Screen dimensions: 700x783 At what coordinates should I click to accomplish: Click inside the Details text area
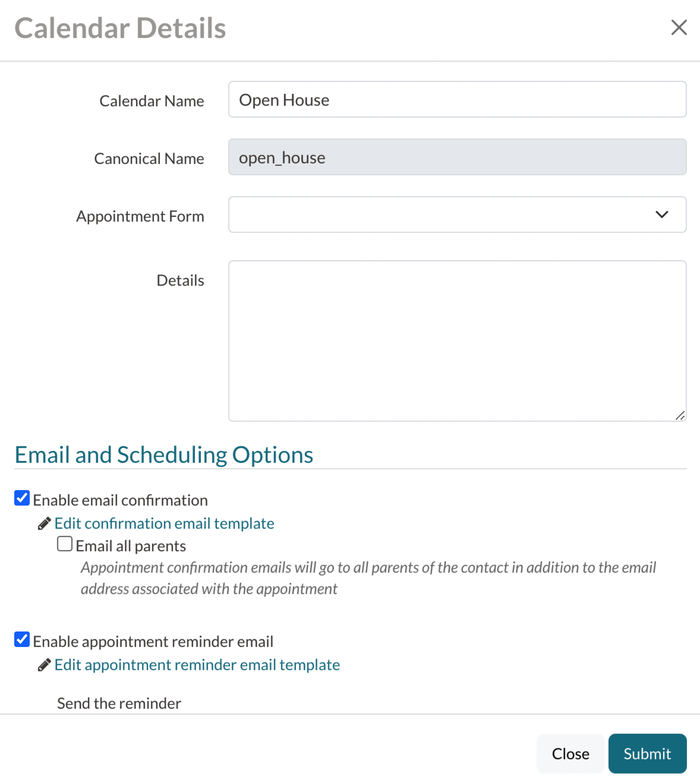(x=457, y=341)
